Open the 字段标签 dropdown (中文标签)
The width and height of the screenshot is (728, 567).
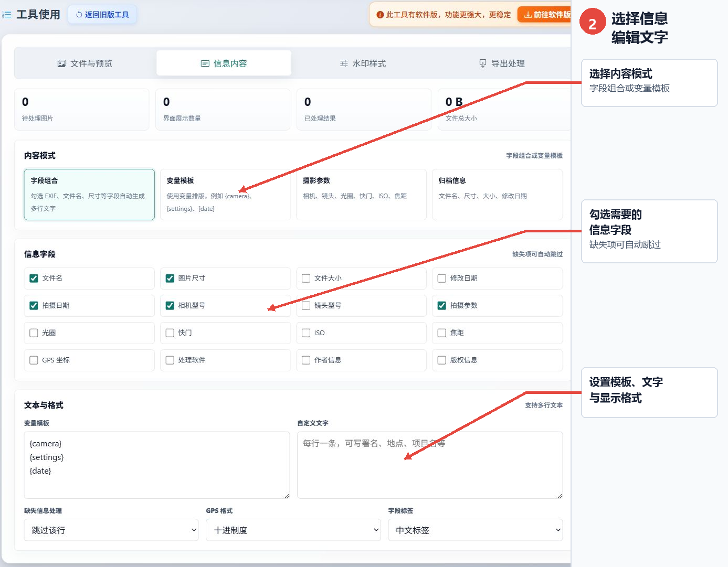click(x=476, y=530)
